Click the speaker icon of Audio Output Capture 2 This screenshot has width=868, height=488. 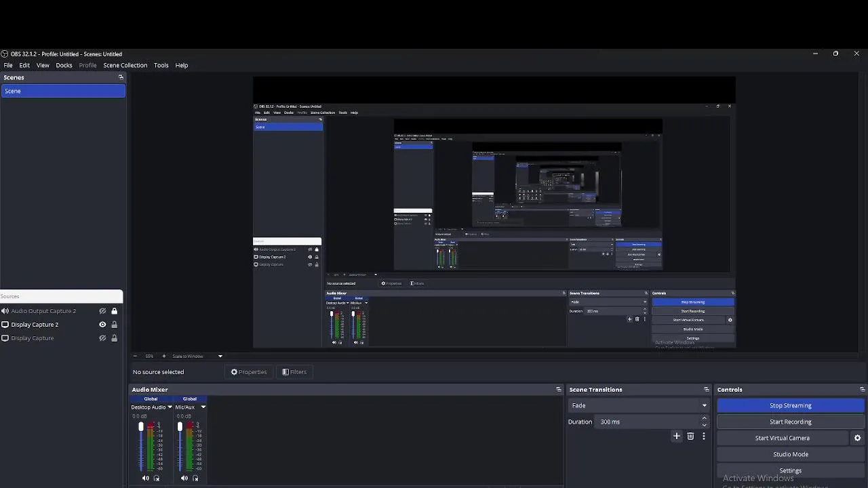[x=5, y=311]
